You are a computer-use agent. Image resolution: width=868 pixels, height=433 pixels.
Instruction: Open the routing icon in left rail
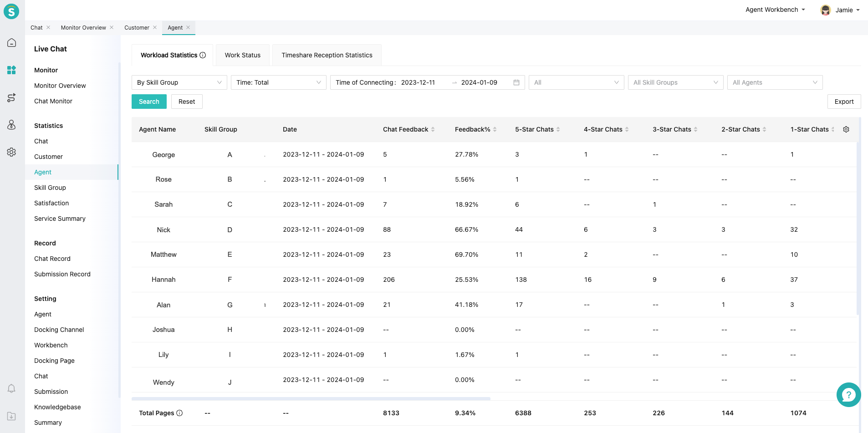(x=12, y=97)
